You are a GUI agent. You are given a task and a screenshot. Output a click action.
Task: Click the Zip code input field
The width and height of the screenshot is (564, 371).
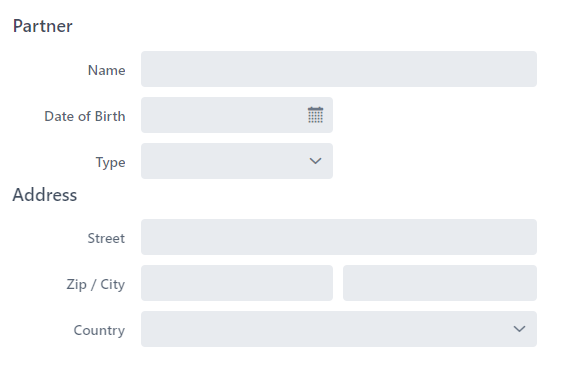pos(237,283)
